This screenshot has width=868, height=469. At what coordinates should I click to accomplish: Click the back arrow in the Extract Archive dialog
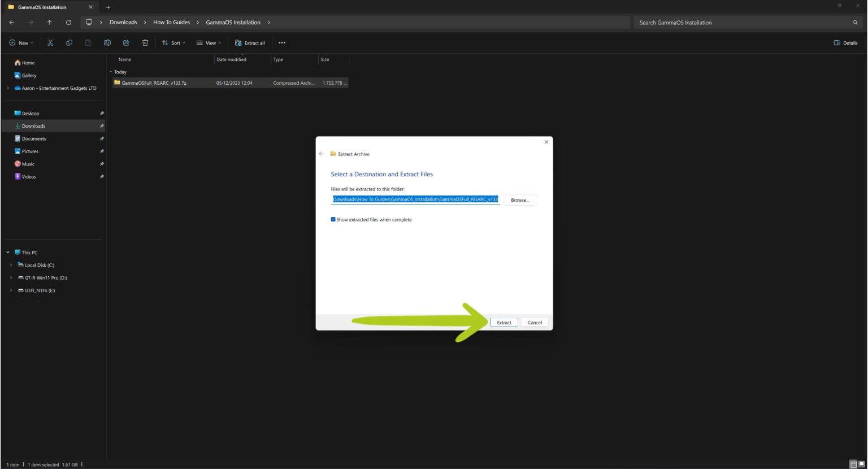pyautogui.click(x=321, y=154)
